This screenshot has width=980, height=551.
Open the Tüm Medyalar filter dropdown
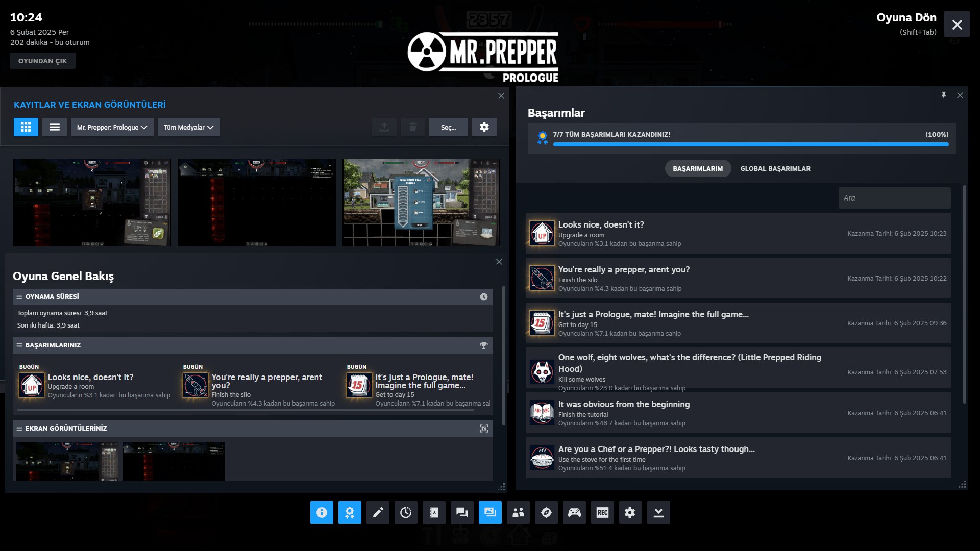point(188,127)
